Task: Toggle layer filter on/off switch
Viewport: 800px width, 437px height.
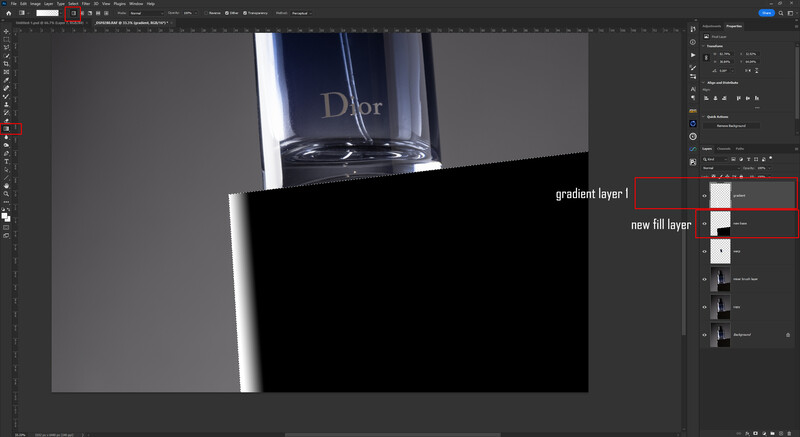Action: pos(770,158)
